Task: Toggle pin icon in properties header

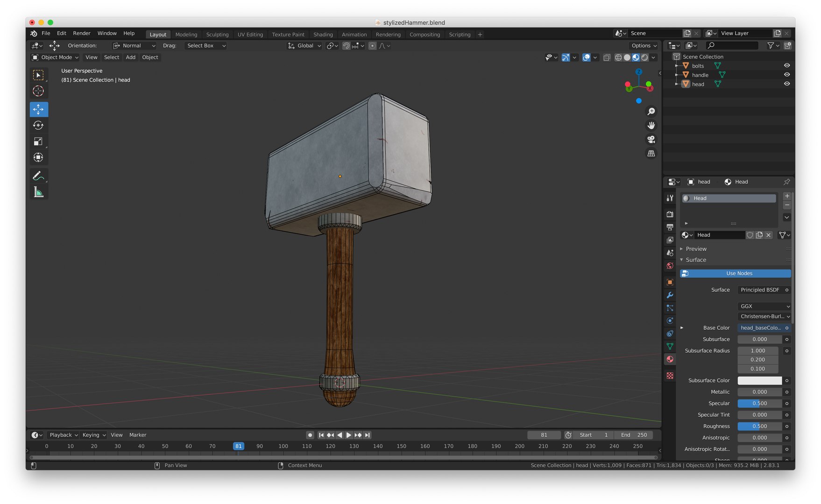Action: point(786,182)
